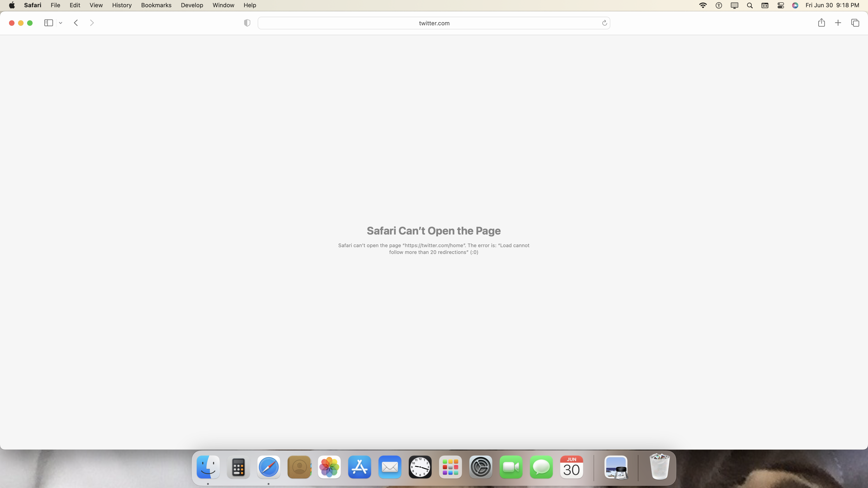Click the sidebar toggle icon
Screen dimensions: 868x488
[48, 23]
